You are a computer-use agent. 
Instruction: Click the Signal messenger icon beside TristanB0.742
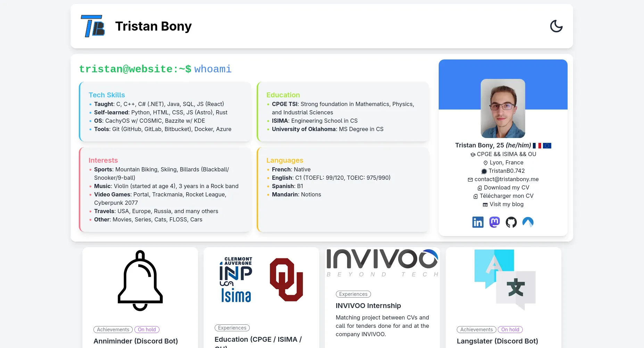pos(484,171)
